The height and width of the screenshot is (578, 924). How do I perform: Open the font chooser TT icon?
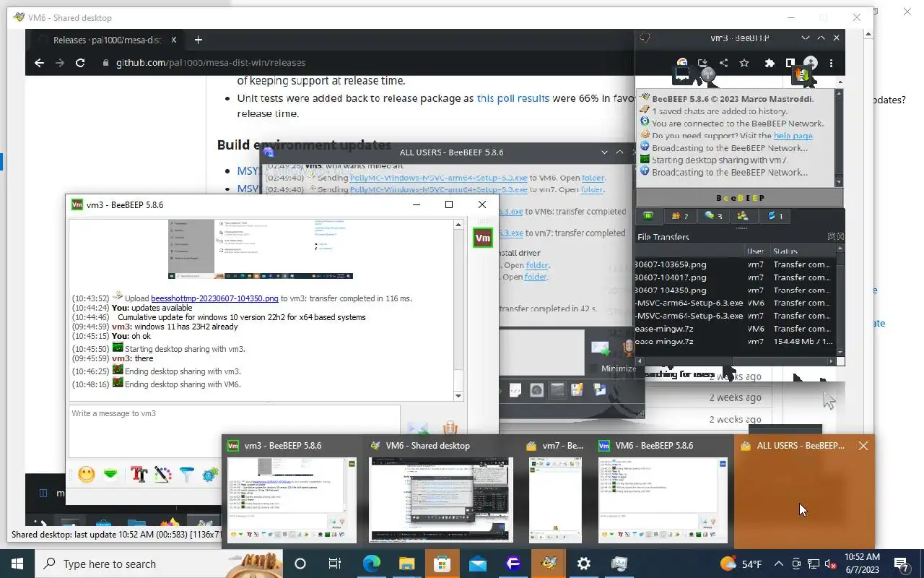(x=139, y=475)
